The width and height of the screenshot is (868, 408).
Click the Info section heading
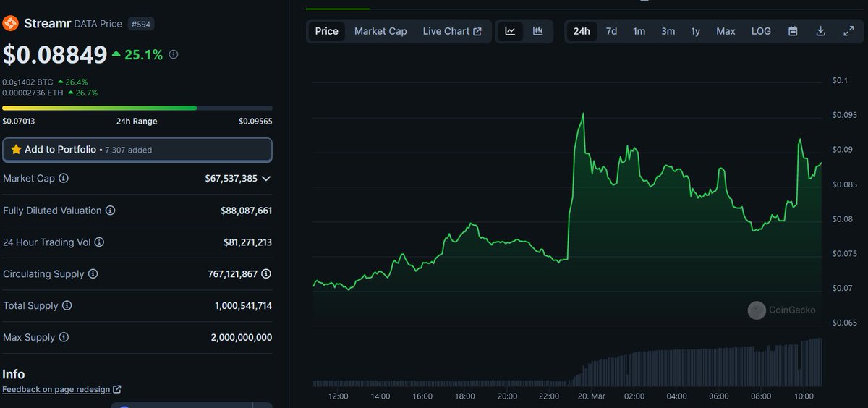13,374
